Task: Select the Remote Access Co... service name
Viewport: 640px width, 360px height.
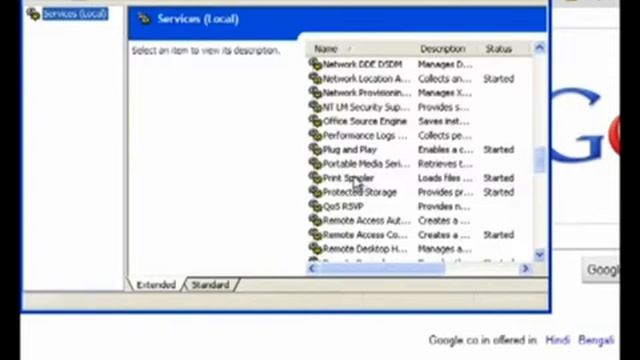Action: point(365,235)
